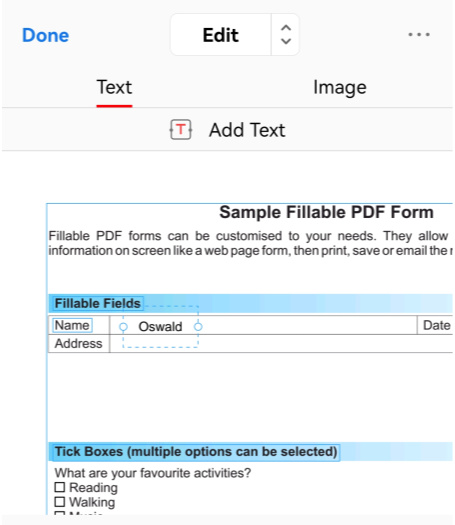Select the Address label text

click(x=78, y=344)
